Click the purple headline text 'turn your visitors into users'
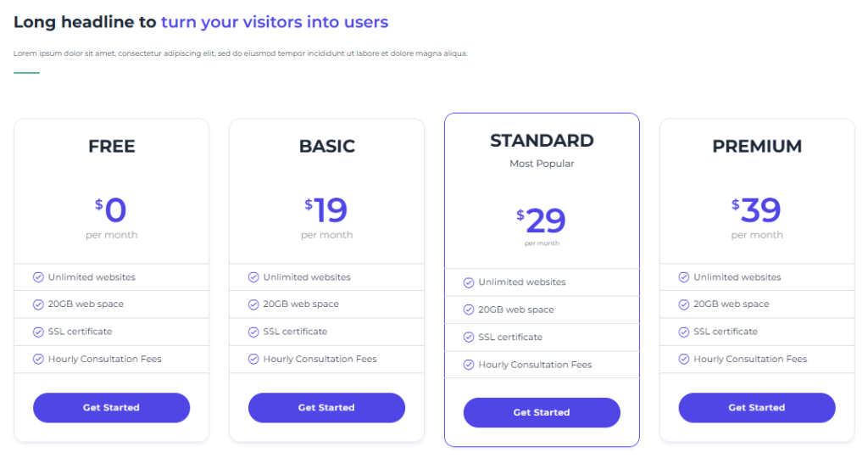This screenshot has width=868, height=469. [x=275, y=22]
